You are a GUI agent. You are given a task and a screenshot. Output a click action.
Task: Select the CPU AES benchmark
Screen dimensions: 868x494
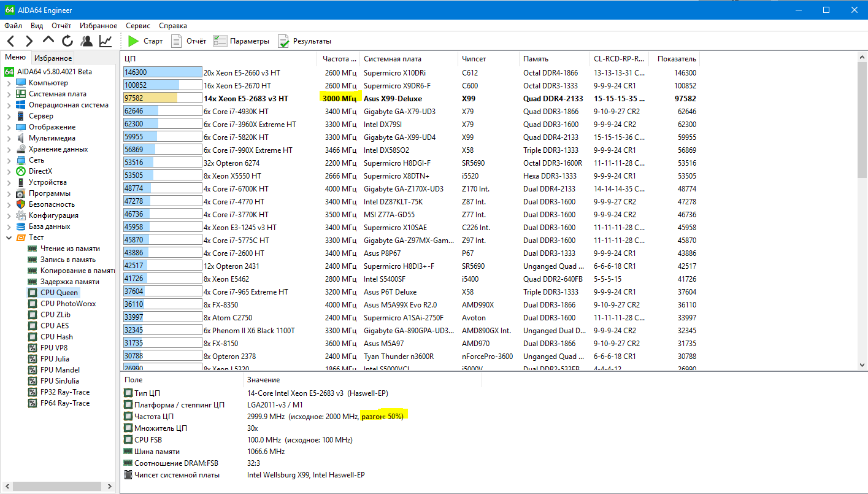tap(49, 326)
